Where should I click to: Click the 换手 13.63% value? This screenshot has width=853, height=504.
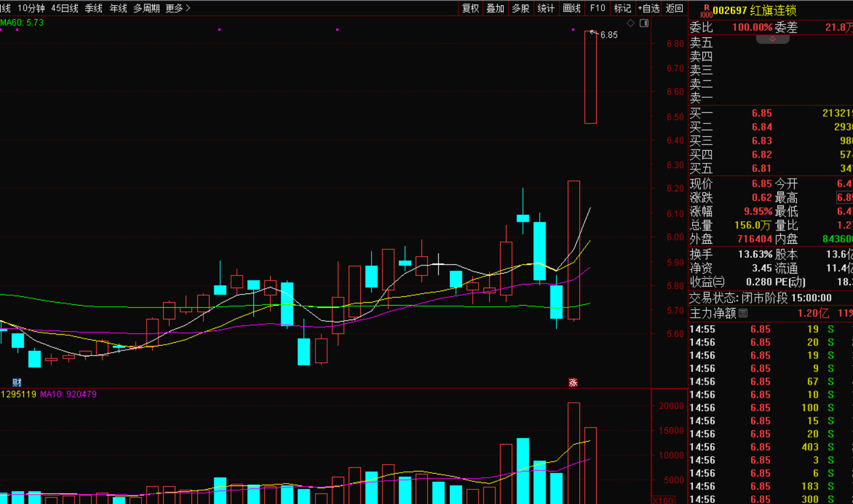755,254
